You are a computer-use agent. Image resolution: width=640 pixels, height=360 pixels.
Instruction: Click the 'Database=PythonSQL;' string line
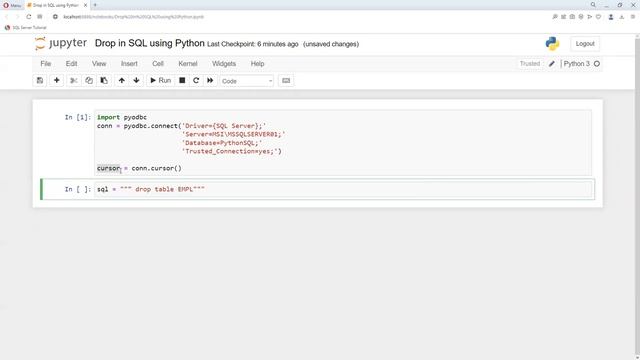222,143
